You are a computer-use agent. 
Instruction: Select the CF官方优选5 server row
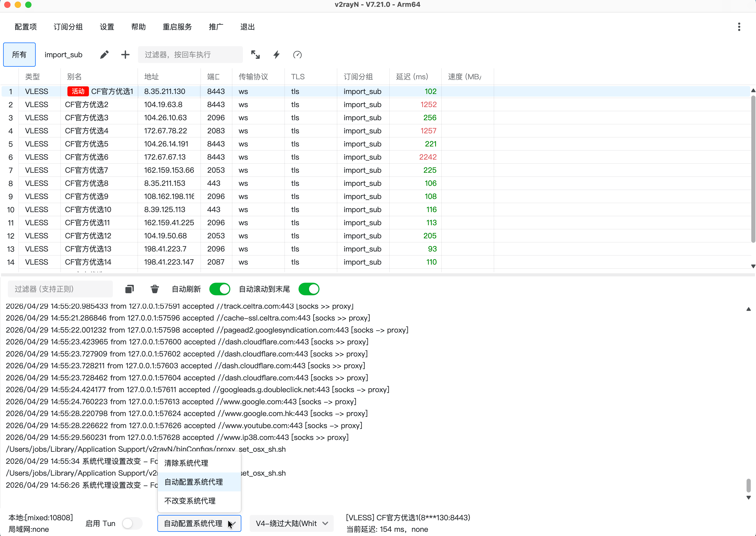pyautogui.click(x=376, y=144)
